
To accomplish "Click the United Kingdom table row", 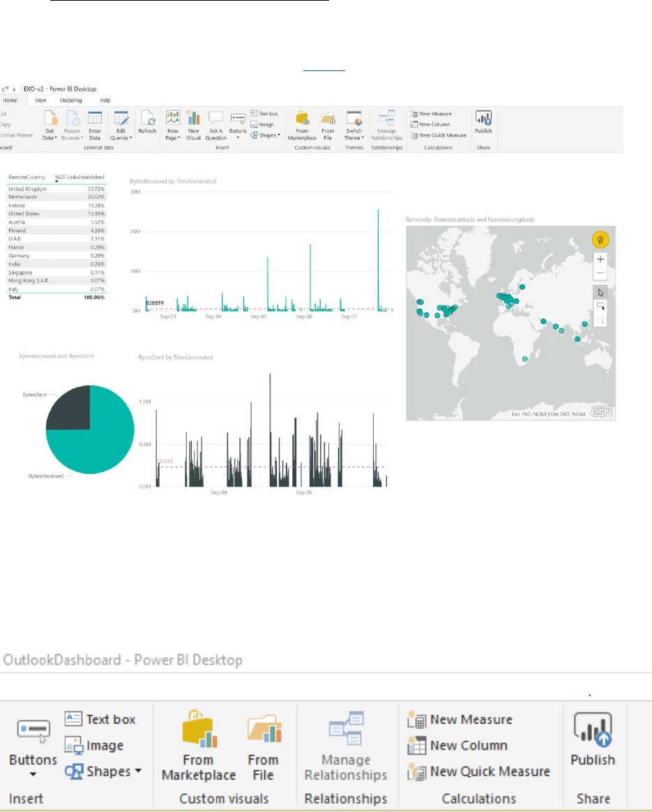I will click(56, 189).
